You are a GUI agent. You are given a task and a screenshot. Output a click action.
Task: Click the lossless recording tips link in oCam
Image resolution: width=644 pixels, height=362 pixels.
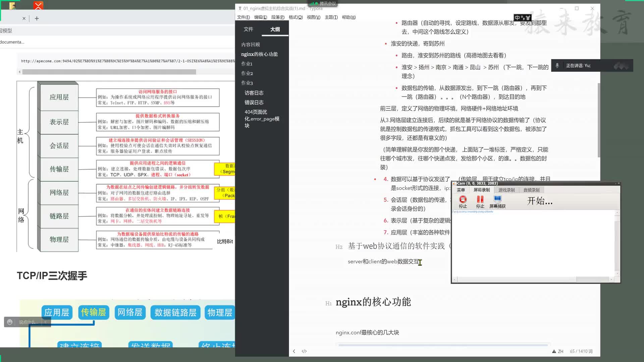point(473,212)
